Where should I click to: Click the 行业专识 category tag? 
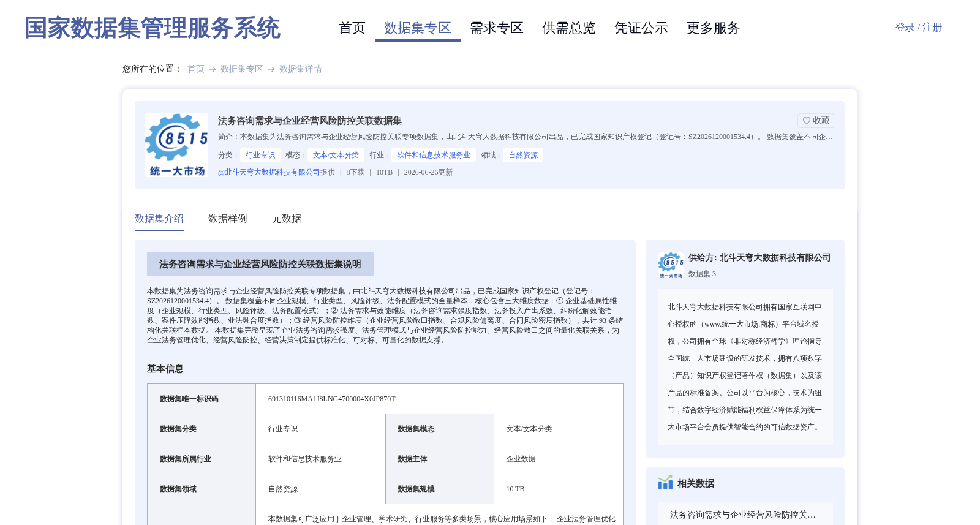[260, 156]
